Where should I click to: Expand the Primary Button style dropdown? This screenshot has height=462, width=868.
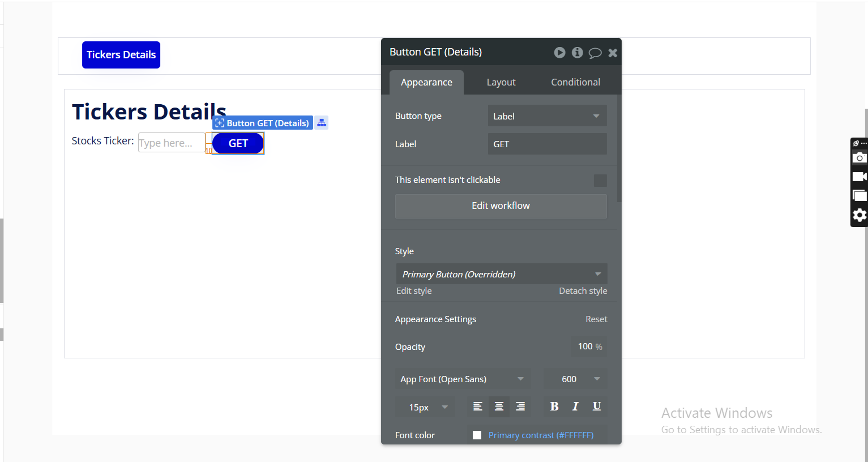coord(502,274)
